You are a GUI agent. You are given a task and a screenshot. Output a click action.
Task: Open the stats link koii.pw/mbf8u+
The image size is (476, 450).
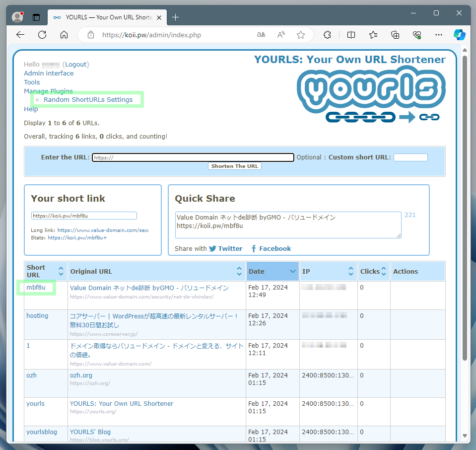(x=77, y=237)
